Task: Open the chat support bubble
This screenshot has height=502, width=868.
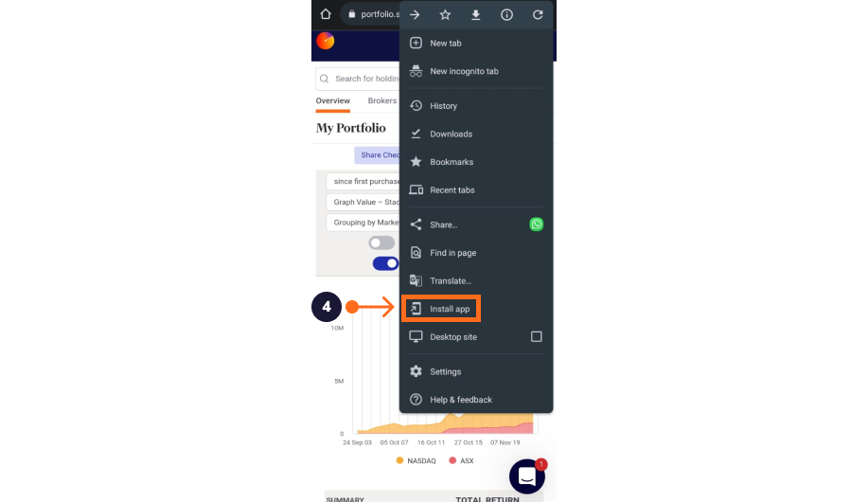Action: [527, 476]
